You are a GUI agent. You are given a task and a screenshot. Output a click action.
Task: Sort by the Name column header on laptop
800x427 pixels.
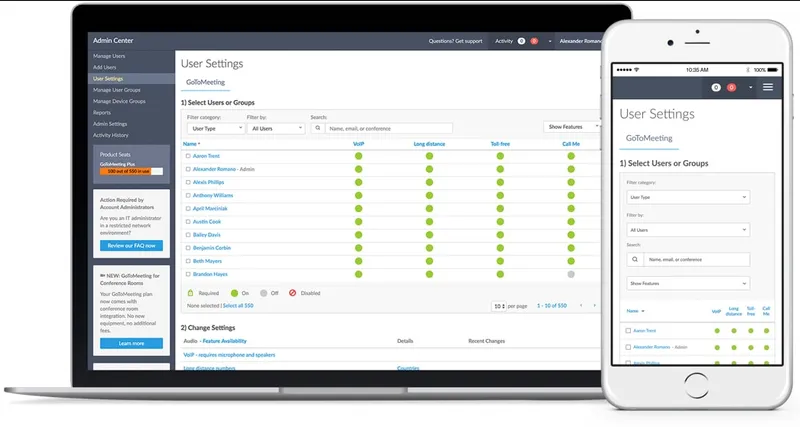pyautogui.click(x=191, y=144)
